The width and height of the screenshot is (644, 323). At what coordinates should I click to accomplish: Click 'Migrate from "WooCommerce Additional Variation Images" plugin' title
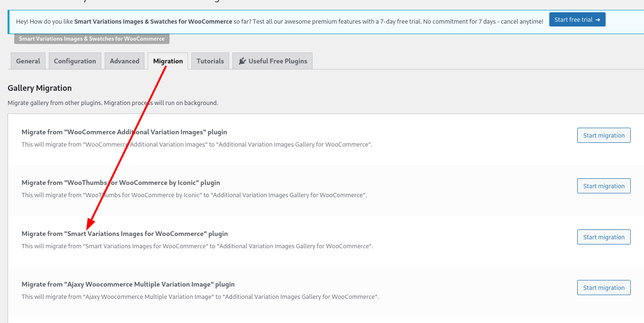pos(125,132)
